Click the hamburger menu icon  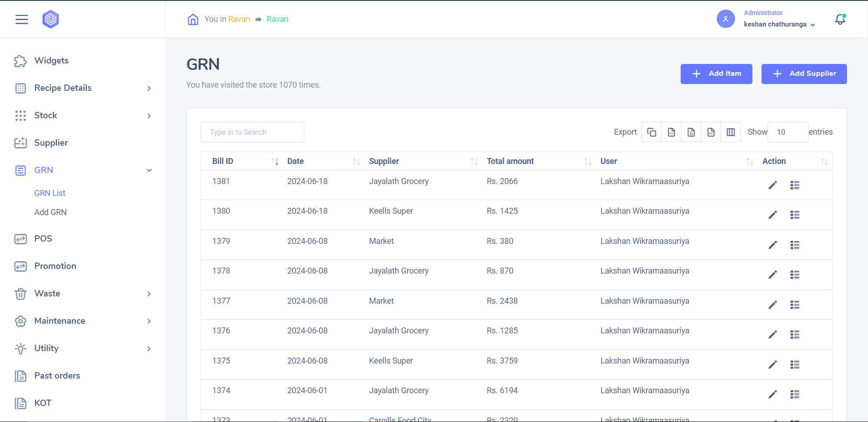pos(21,19)
